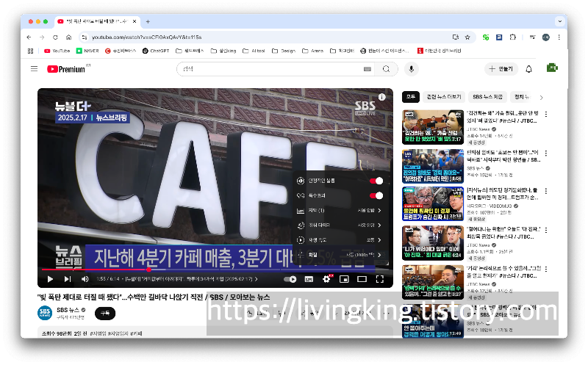Image resolution: width=588 pixels, height=365 pixels.
Task: Open the recommended video thumbnail with duration 7:17
Action: pos(433,127)
